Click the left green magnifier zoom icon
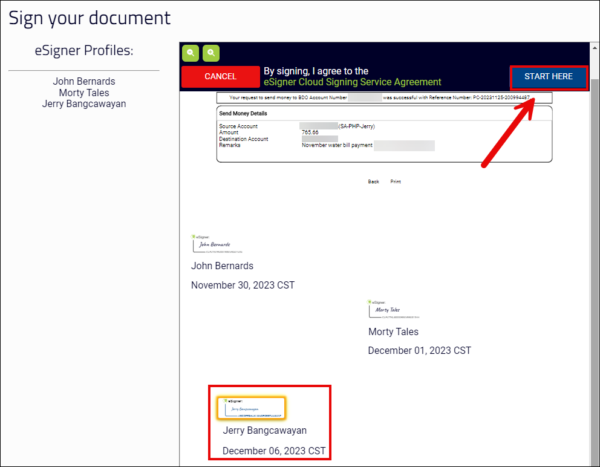Screen dimensions: 600x467 [x=190, y=53]
